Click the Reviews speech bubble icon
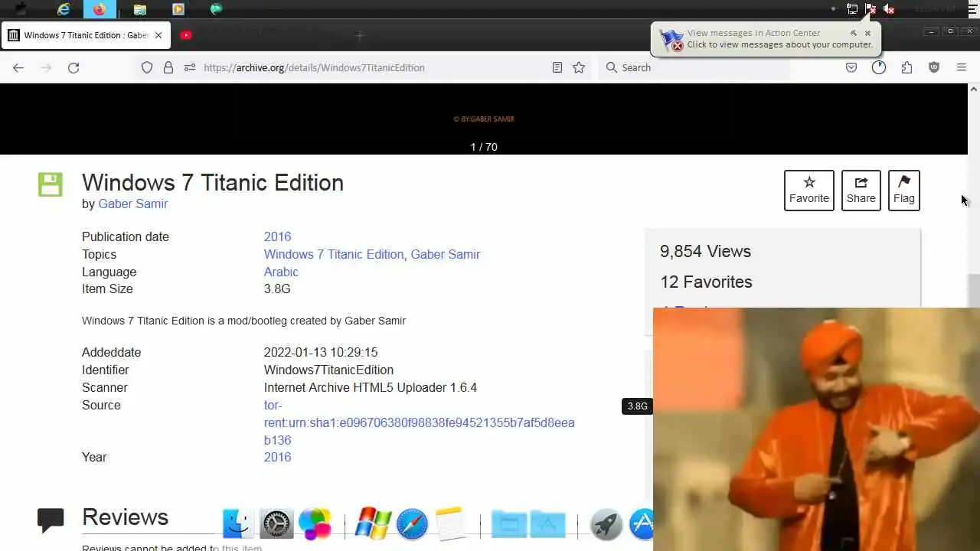 pyautogui.click(x=51, y=520)
